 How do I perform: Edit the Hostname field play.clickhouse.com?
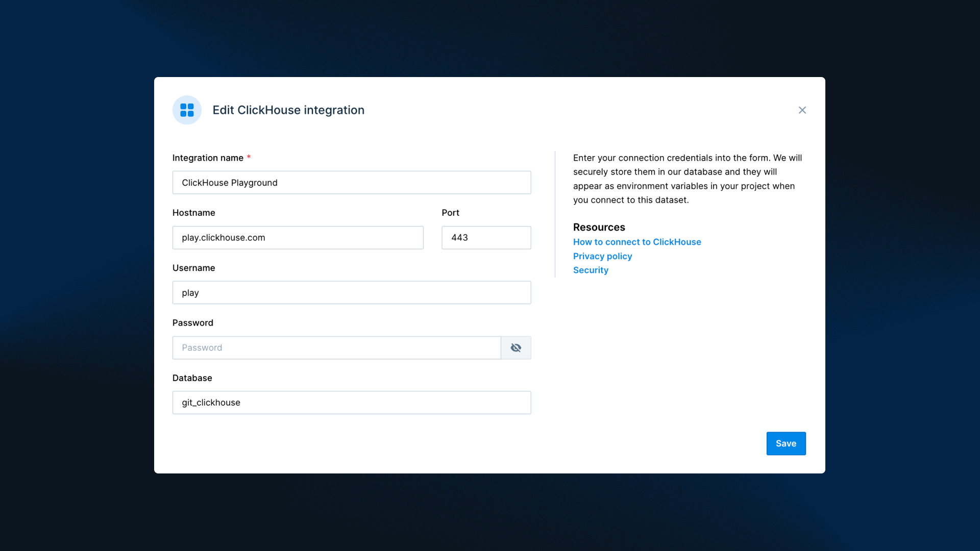tap(298, 238)
